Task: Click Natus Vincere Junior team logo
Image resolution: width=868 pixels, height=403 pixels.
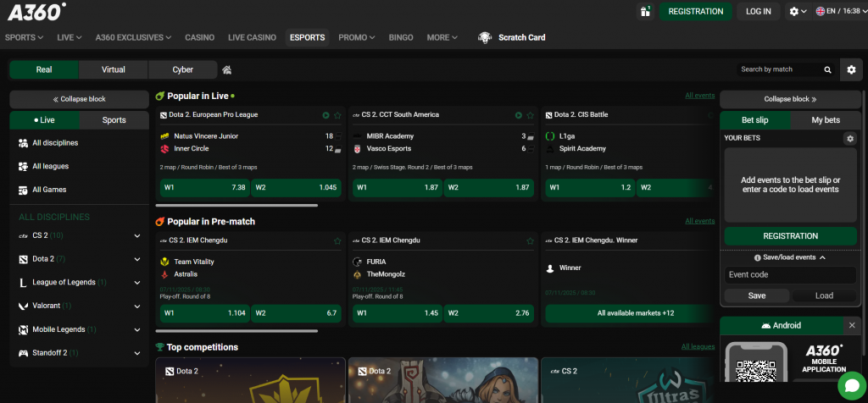Action: pyautogui.click(x=164, y=136)
